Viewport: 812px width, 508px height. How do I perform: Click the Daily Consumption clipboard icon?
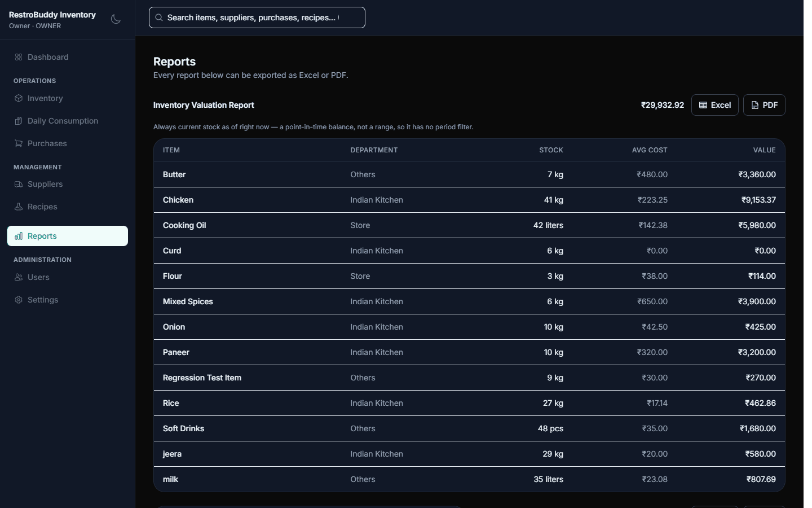tap(19, 121)
